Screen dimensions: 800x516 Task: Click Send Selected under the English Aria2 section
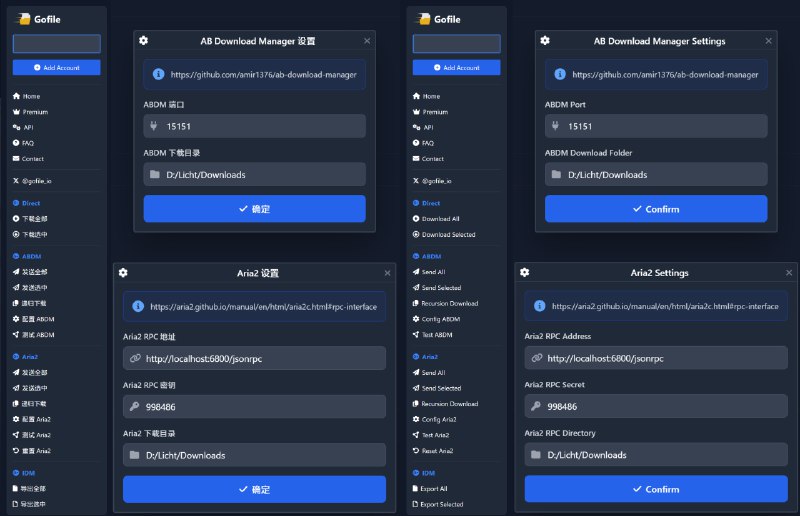pos(437,388)
